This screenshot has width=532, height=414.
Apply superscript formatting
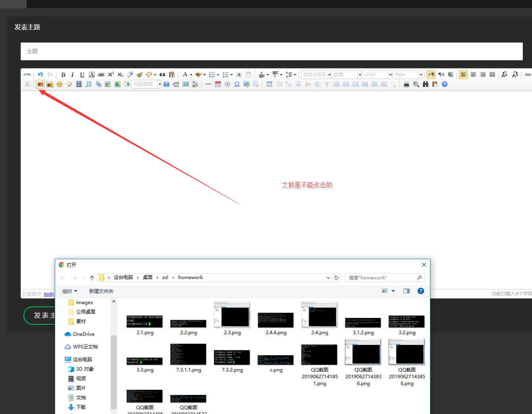(111, 75)
